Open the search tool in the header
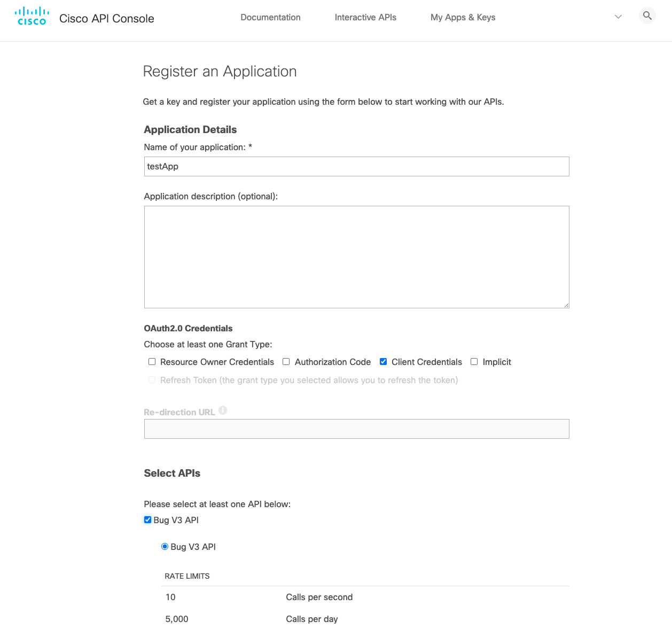 [x=647, y=15]
